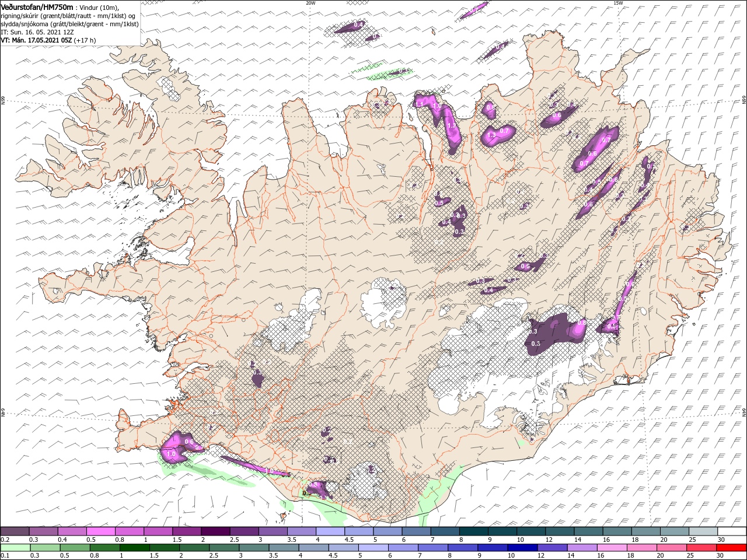The width and height of the screenshot is (747, 560).
Task: Select the dark purple snow swatch from 2 to 2.5
Action: coord(215,531)
